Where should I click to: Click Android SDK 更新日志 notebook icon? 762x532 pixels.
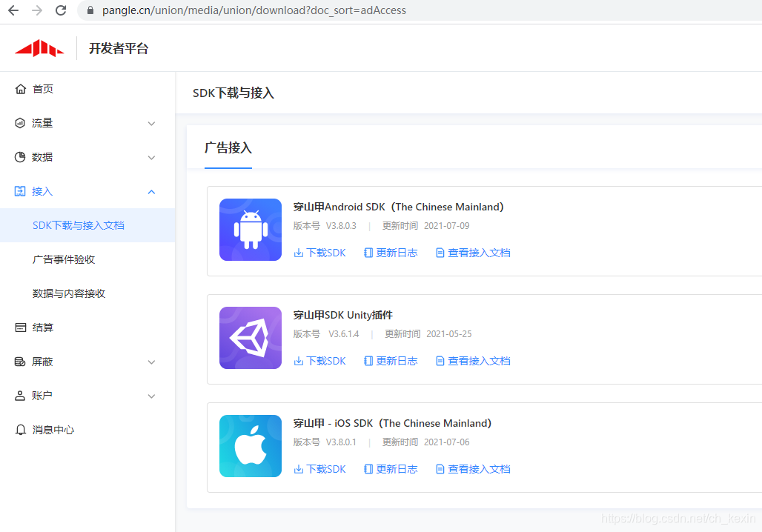(x=368, y=253)
